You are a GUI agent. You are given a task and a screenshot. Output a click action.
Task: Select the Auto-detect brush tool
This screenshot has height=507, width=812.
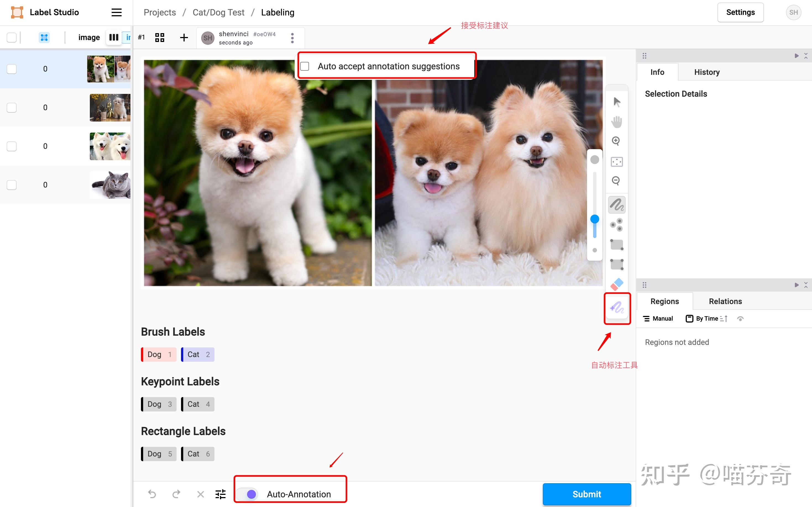(617, 307)
